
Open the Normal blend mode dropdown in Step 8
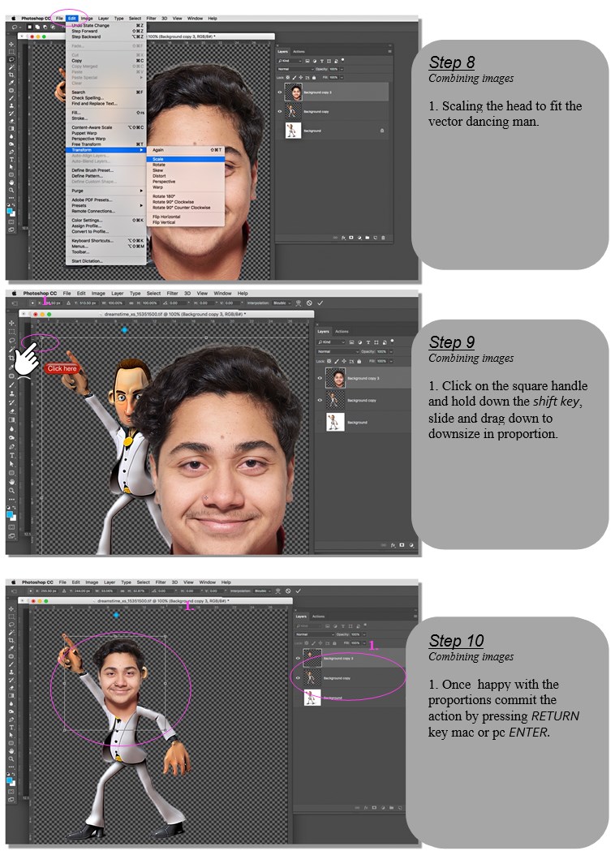coord(289,69)
